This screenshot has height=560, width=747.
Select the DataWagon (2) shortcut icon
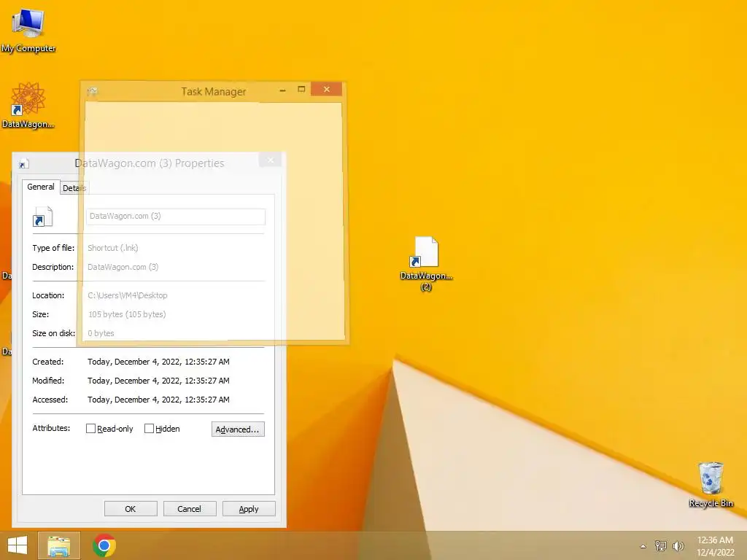pyautogui.click(x=426, y=263)
